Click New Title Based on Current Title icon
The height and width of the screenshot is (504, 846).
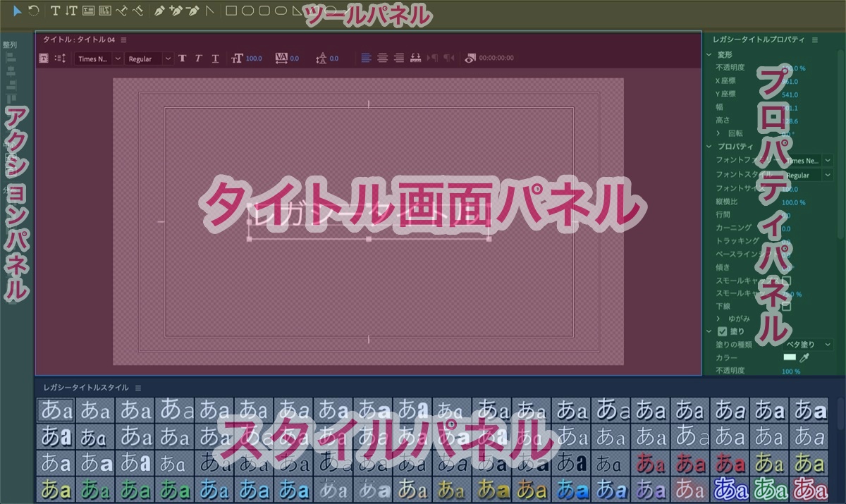[x=44, y=59]
